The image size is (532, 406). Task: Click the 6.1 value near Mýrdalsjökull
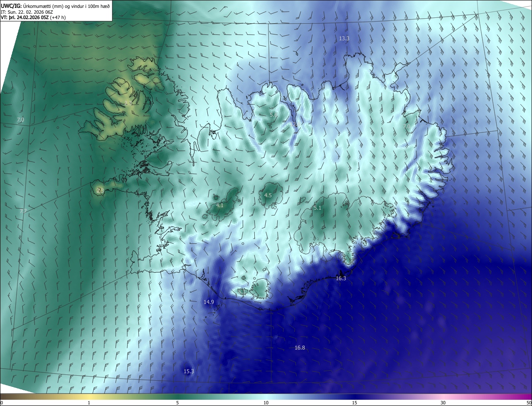[241, 291]
